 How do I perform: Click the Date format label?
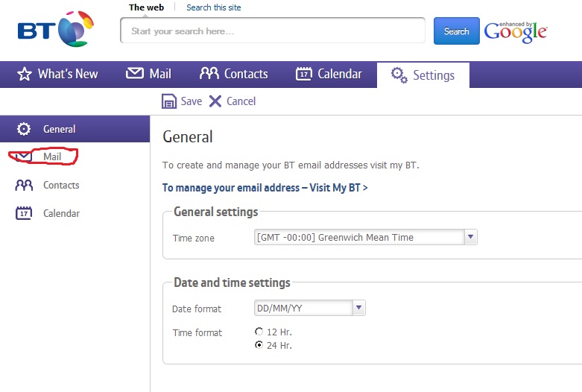[197, 309]
